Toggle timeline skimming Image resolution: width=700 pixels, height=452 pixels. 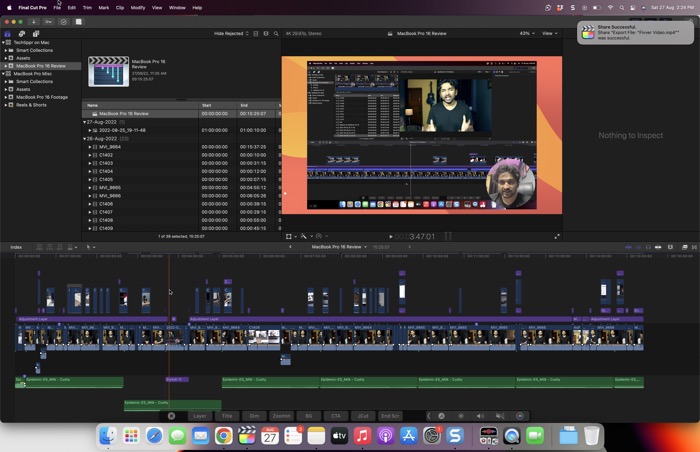629,247
